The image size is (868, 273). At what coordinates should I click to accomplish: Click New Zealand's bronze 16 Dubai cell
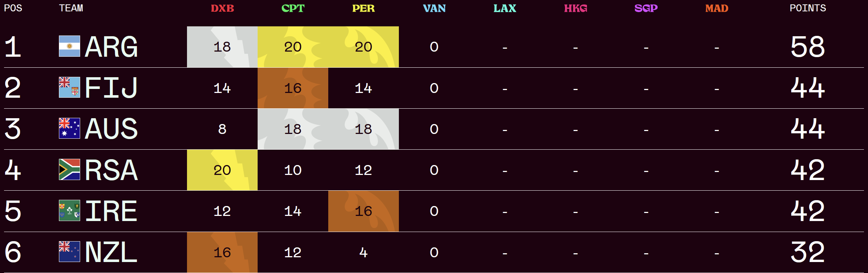tap(222, 252)
